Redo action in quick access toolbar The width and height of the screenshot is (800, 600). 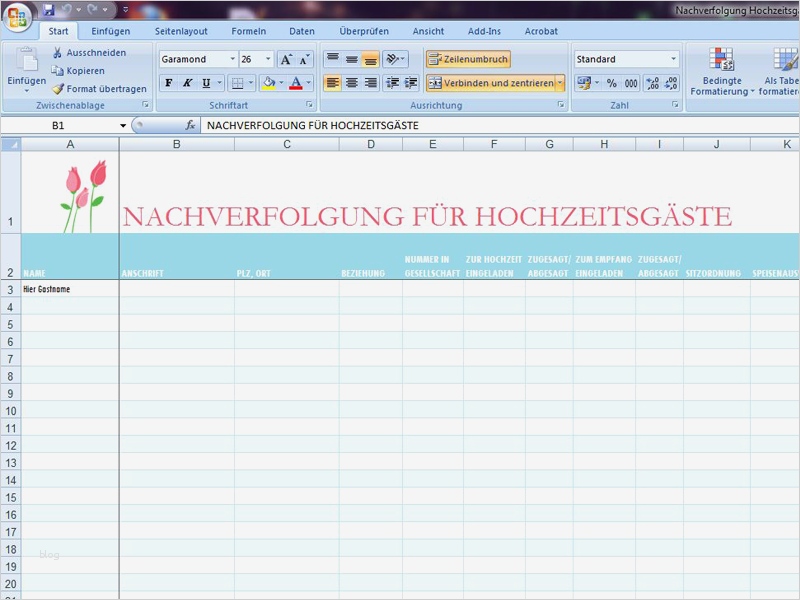(x=92, y=9)
